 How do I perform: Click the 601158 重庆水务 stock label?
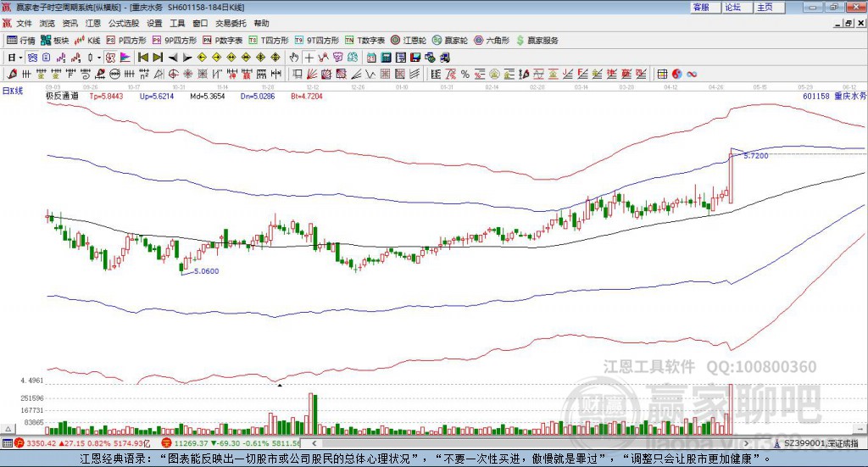(834, 96)
